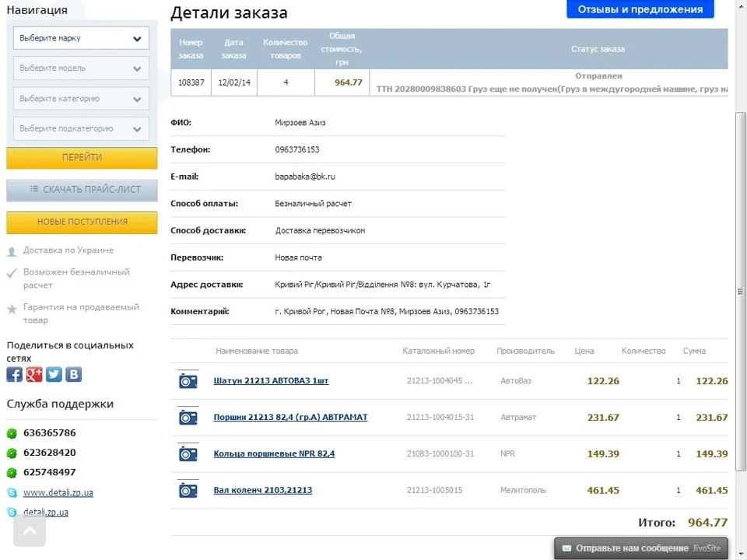
Task: Open product link Шатун 21213 АВТОВАЗ 1шт
Action: [x=271, y=380]
